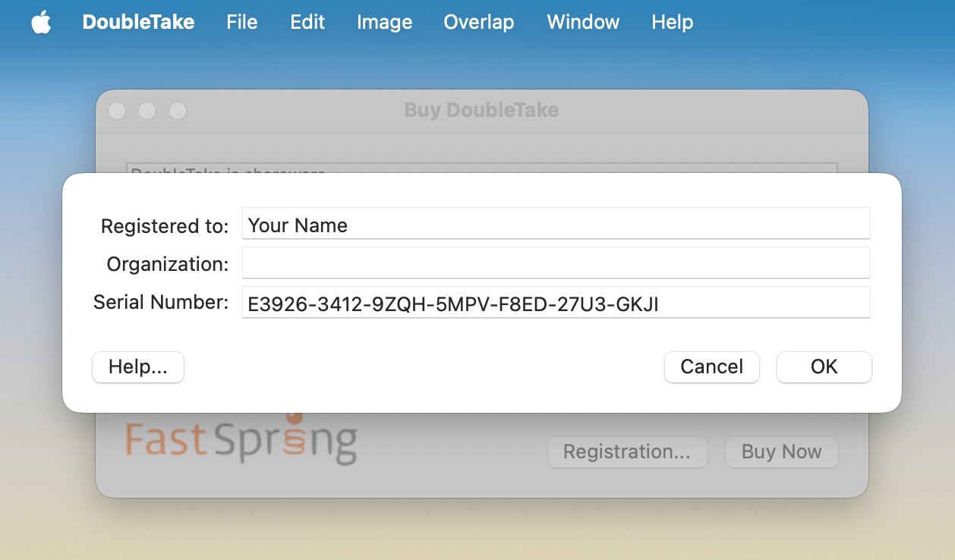Click the Serial Number: label
Viewport: 955px width, 560px height.
pos(161,302)
